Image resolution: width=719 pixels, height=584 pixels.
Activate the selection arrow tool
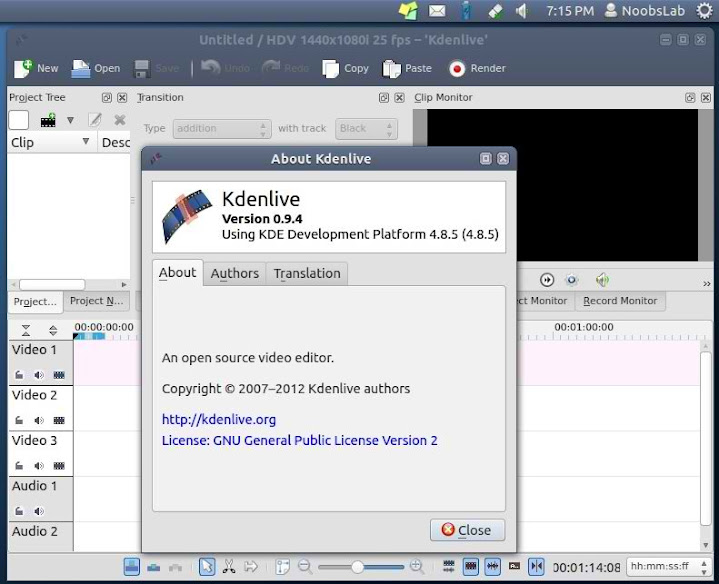click(207, 567)
